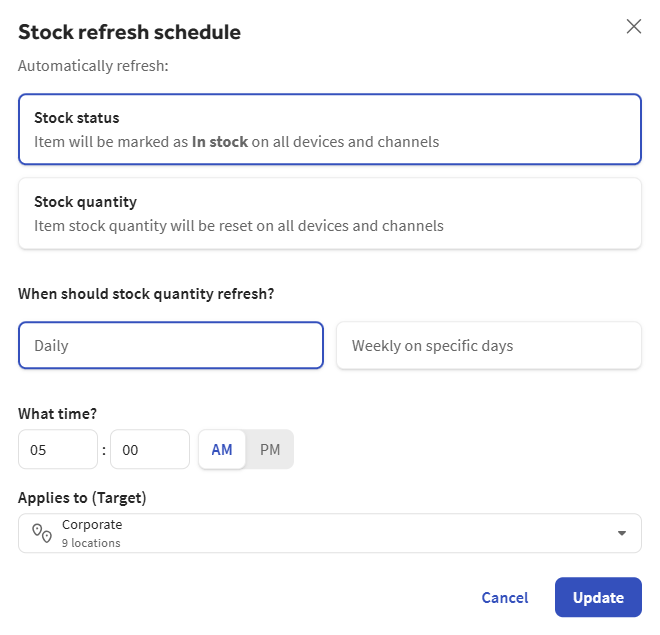Click the "Stock refresh schedule" heading
The image size is (660, 635).
click(129, 32)
